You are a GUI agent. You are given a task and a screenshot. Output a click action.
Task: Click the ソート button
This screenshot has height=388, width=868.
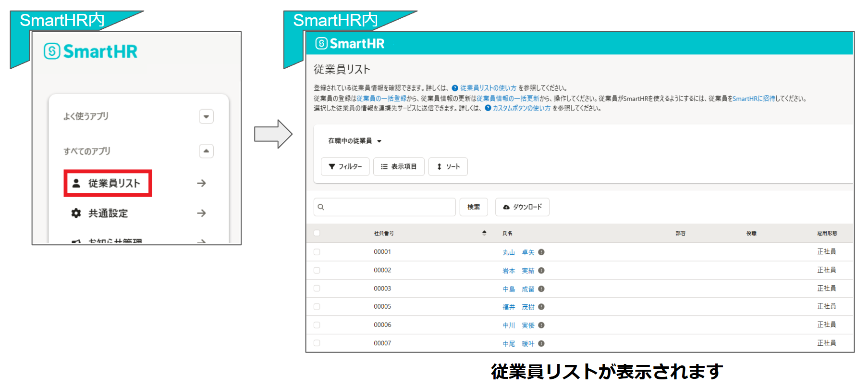coord(448,166)
